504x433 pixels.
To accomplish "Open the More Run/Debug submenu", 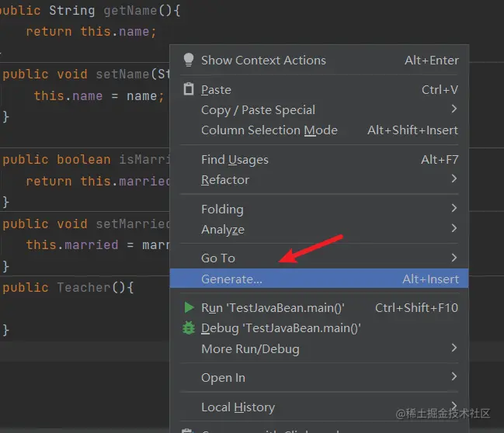I will click(319, 349).
